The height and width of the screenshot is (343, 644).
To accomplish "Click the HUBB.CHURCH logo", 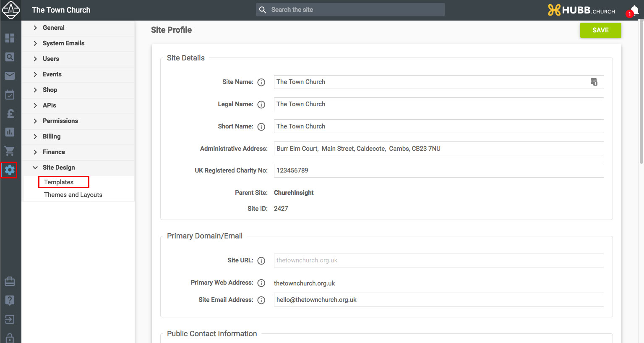I will click(x=581, y=10).
